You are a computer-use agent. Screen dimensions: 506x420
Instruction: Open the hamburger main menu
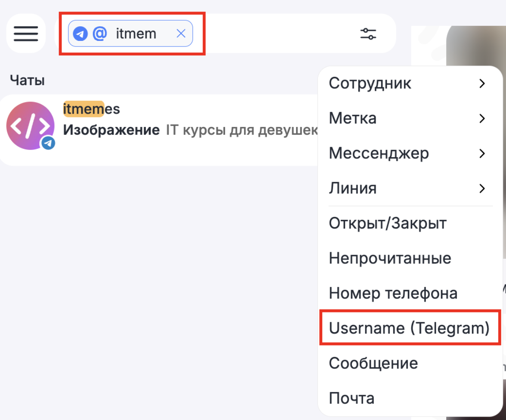coord(26,34)
